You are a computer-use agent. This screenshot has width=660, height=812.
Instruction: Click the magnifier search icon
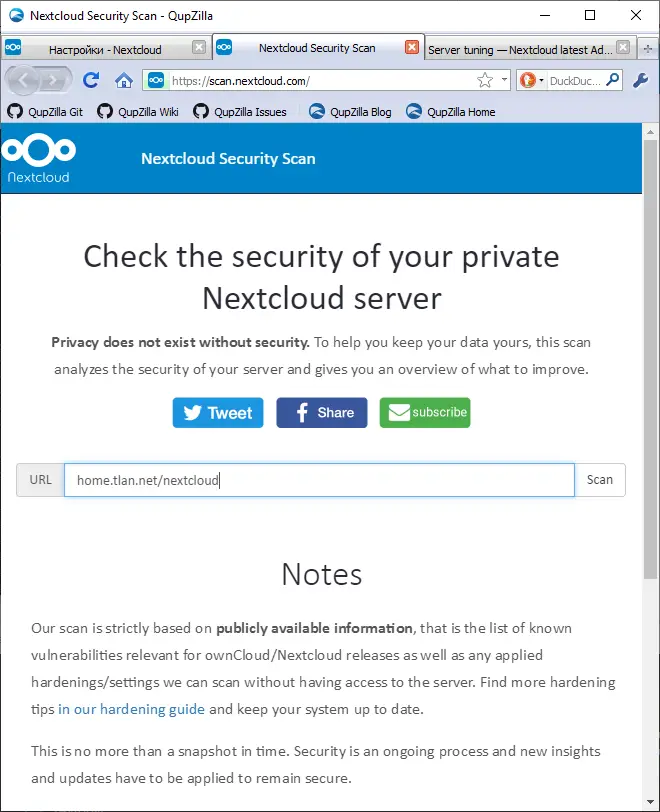pos(613,80)
